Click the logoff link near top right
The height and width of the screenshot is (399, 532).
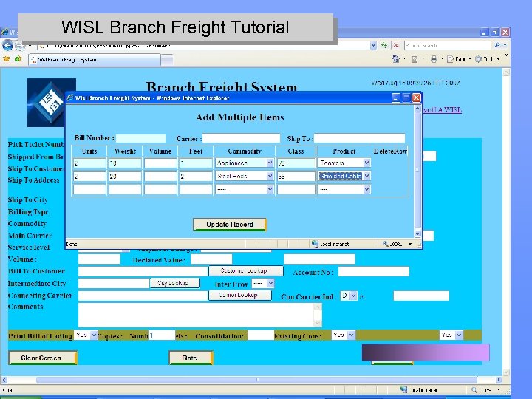443,110
